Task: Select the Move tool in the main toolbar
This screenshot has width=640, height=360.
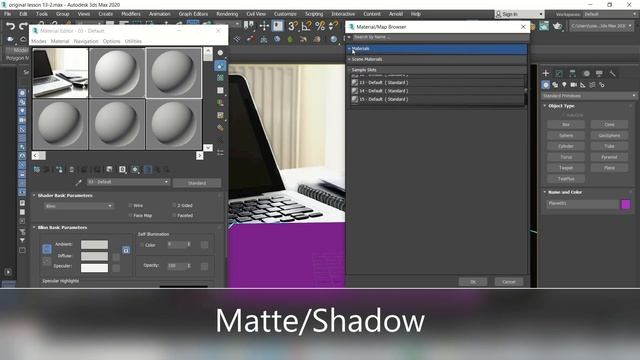Action: click(264, 26)
